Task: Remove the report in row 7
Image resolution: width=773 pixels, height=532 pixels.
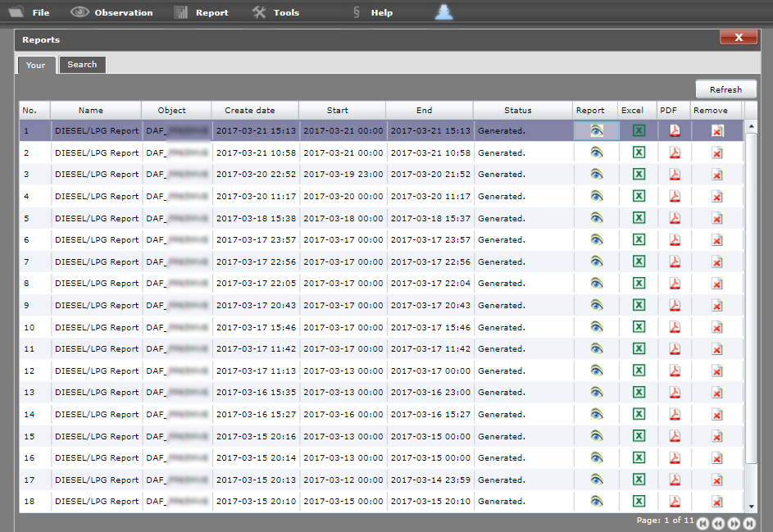Action: click(716, 262)
